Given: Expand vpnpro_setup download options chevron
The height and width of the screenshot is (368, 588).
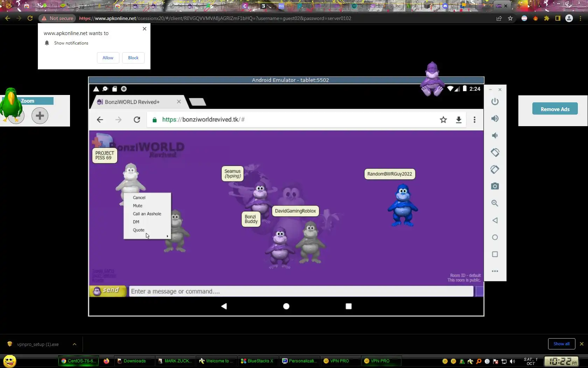Looking at the screenshot, I should [x=75, y=344].
